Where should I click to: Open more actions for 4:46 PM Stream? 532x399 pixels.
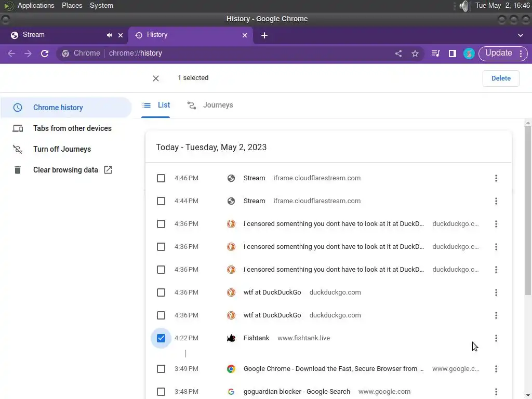[496, 178]
